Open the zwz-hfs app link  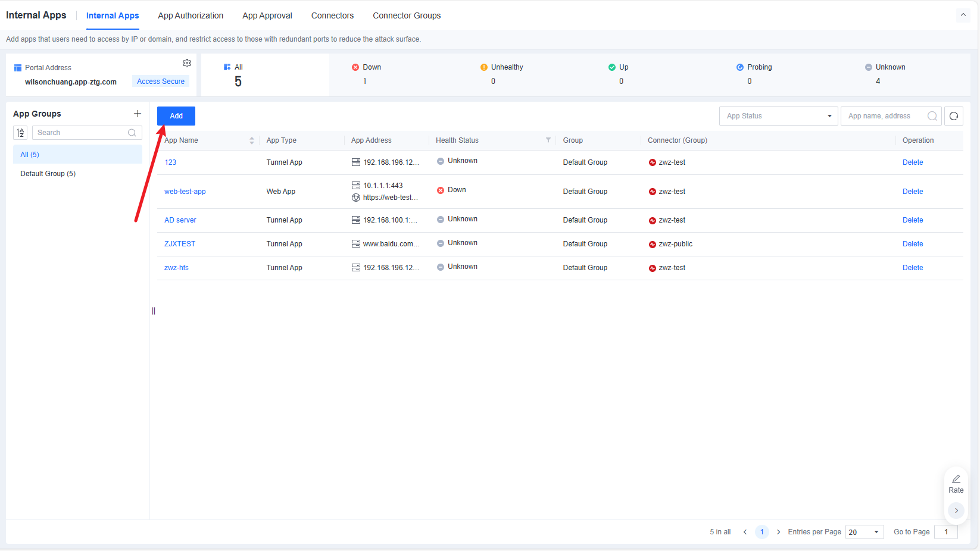tap(176, 268)
